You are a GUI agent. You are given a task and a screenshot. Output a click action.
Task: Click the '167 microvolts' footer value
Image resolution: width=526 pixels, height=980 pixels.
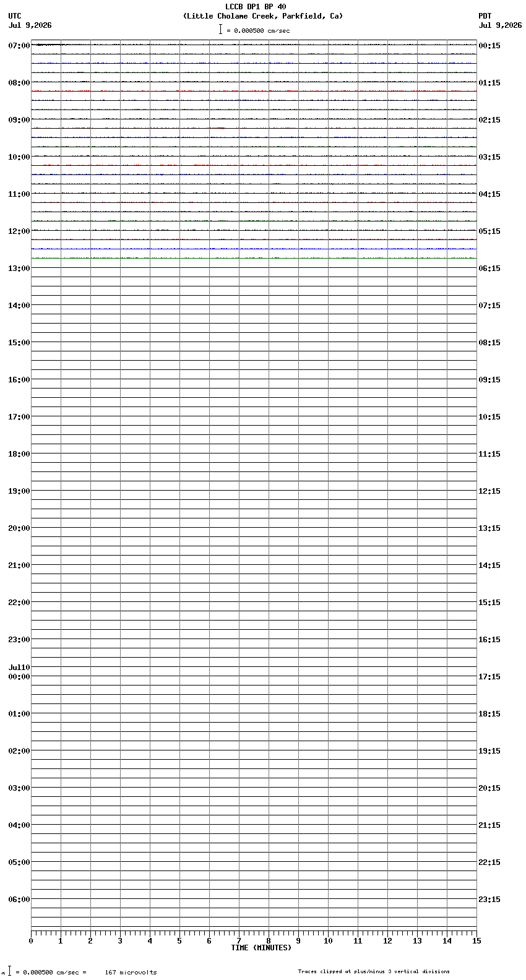[x=131, y=973]
